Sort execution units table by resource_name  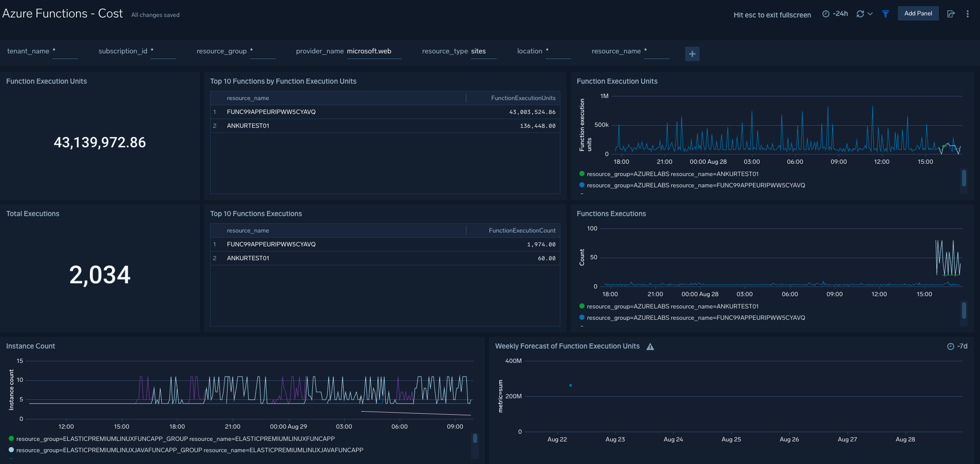(x=248, y=98)
